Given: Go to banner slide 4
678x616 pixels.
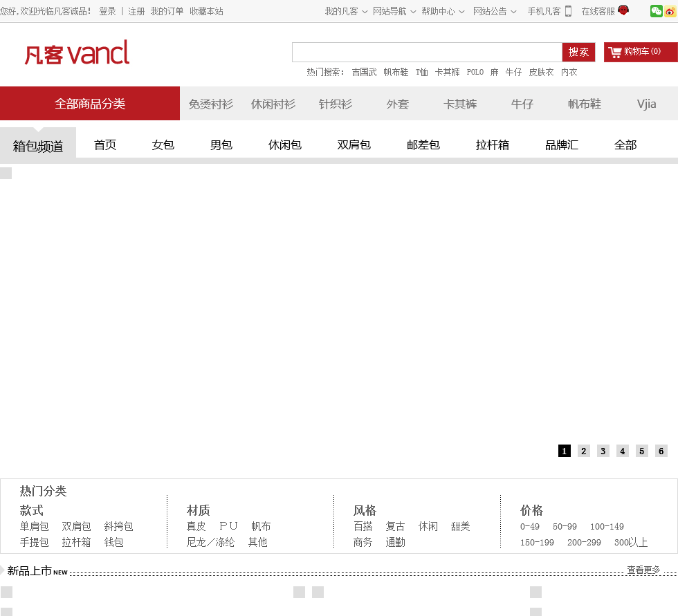Looking at the screenshot, I should pyautogui.click(x=623, y=451).
